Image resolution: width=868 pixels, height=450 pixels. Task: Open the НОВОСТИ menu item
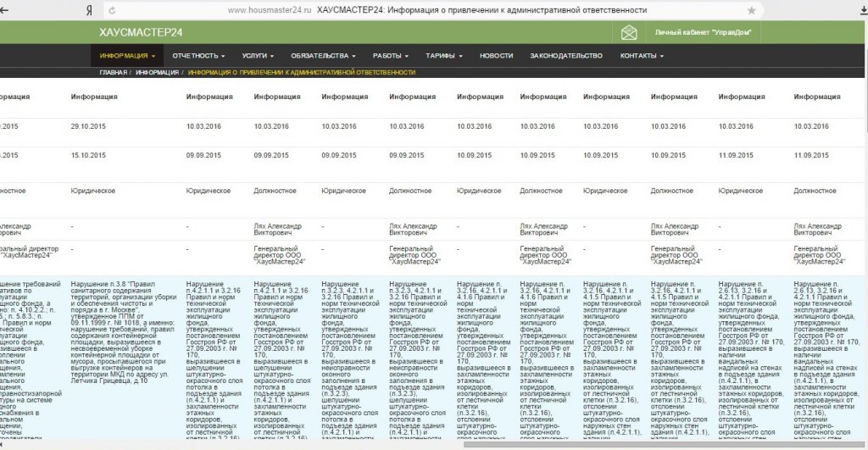[496, 56]
